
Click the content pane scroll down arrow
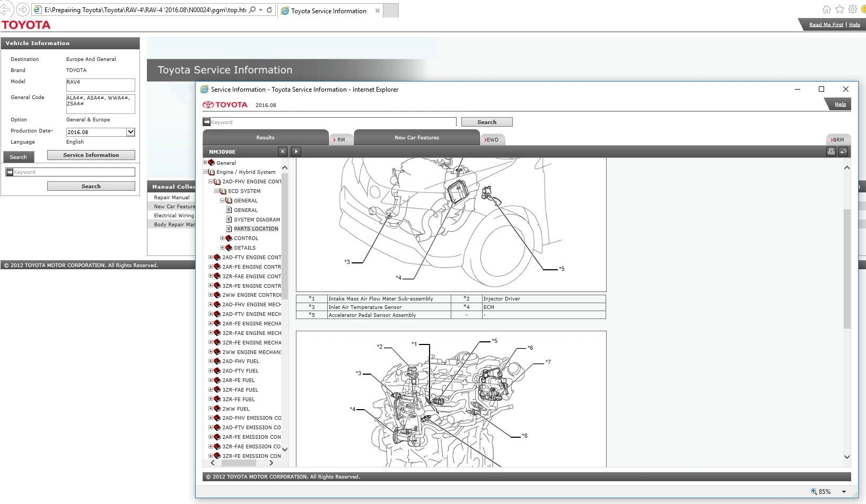847,457
